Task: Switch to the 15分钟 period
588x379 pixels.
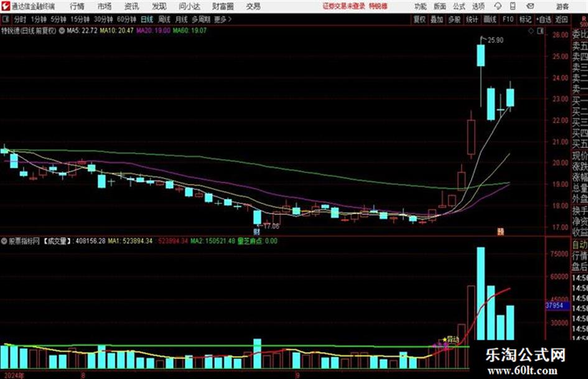Action: 80,19
